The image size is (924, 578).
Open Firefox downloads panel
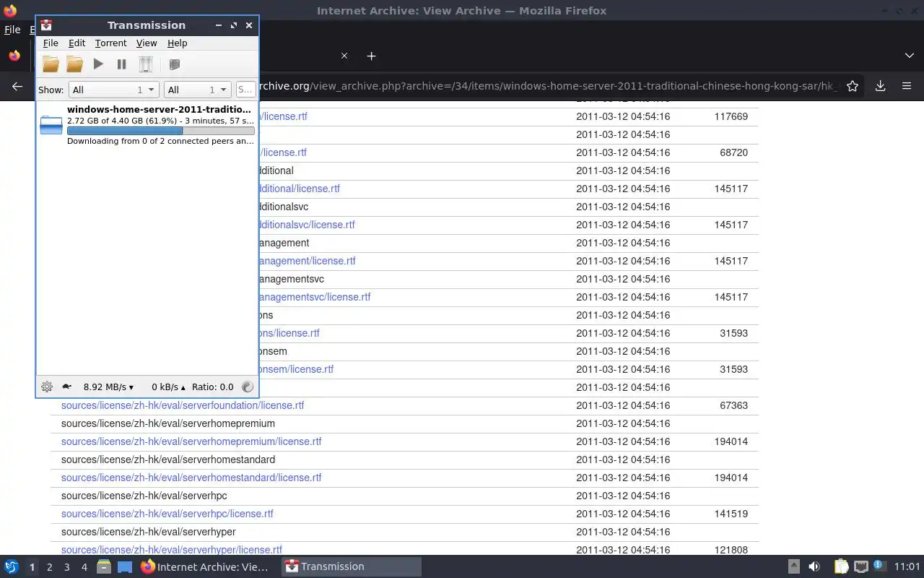[x=880, y=86]
